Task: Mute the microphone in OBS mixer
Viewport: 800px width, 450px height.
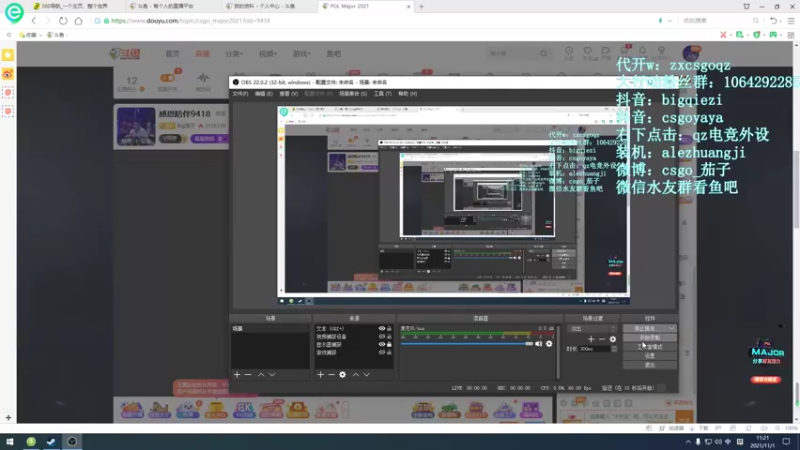Action: coord(539,344)
